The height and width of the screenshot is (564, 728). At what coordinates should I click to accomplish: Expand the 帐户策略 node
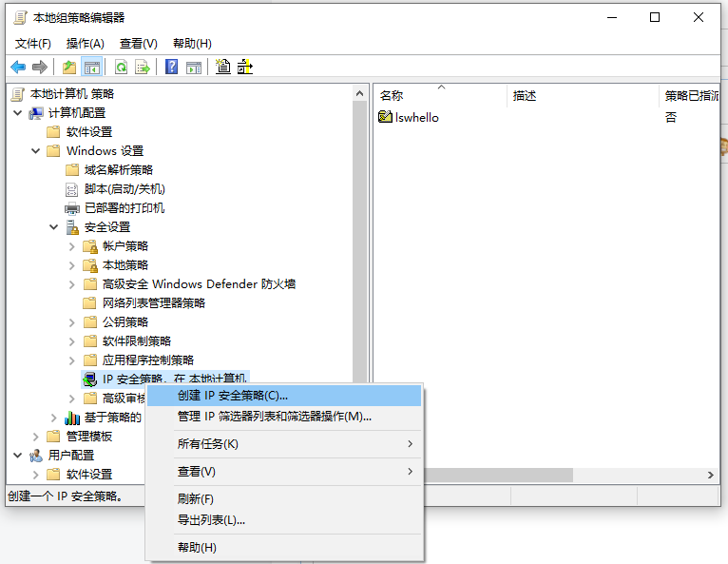click(x=72, y=246)
